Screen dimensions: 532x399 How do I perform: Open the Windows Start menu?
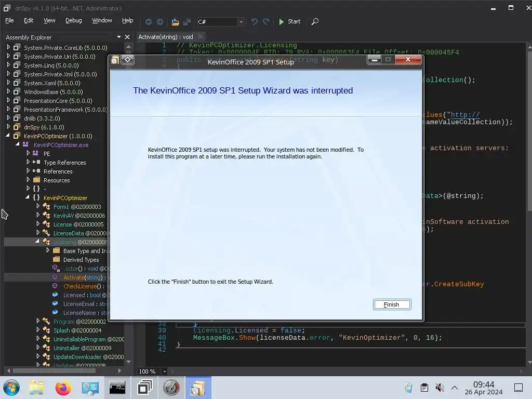pyautogui.click(x=11, y=388)
